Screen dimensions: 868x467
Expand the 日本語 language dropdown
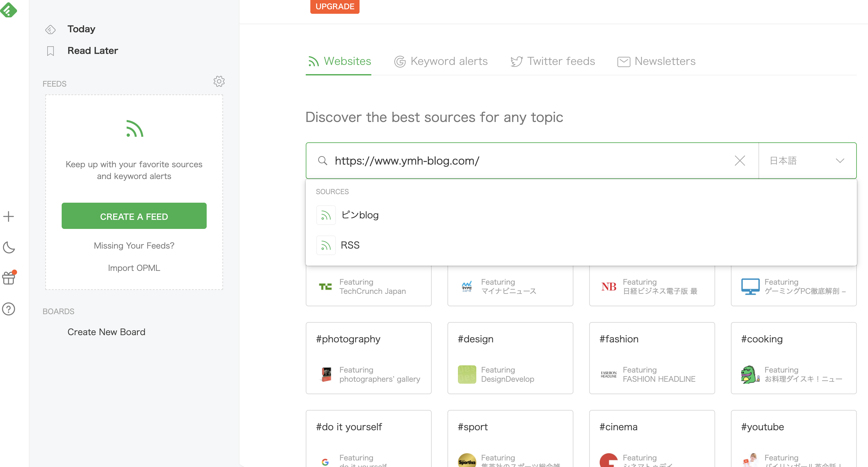(x=807, y=161)
